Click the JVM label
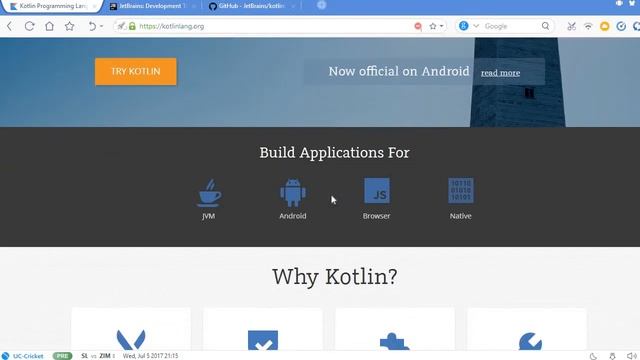The height and width of the screenshot is (360, 640). pyautogui.click(x=209, y=216)
